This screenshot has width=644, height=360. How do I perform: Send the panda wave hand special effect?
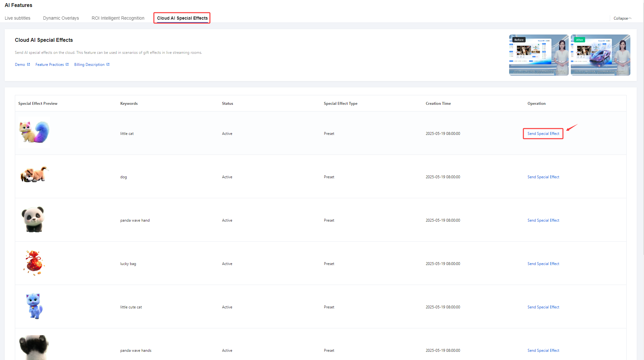543,220
